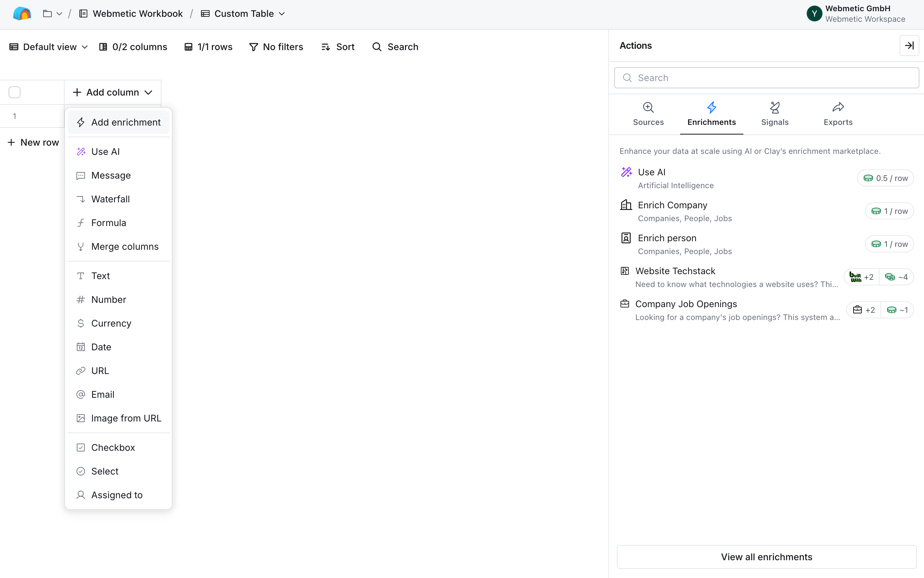This screenshot has width=924, height=578.
Task: Open the folder navigation dropdown
Action: [52, 14]
